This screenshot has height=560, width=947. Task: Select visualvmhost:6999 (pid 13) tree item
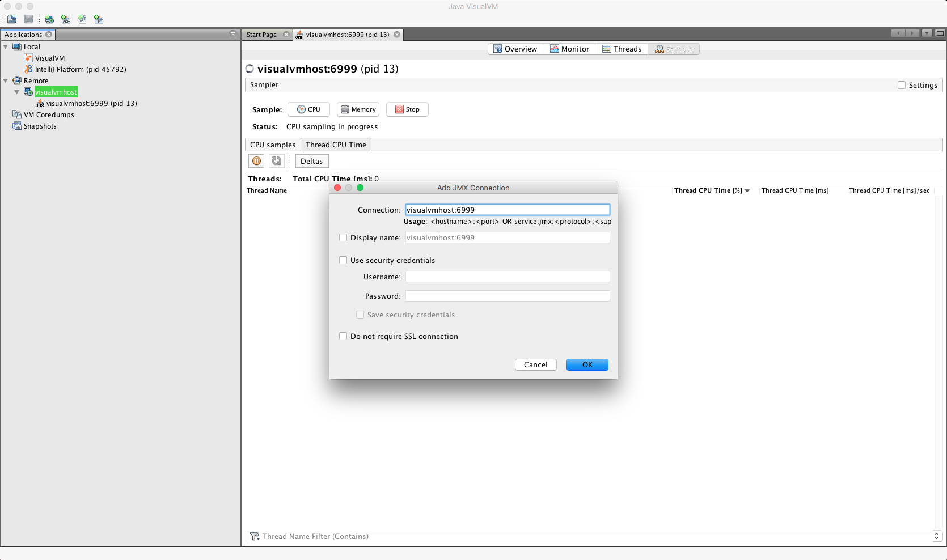click(92, 103)
